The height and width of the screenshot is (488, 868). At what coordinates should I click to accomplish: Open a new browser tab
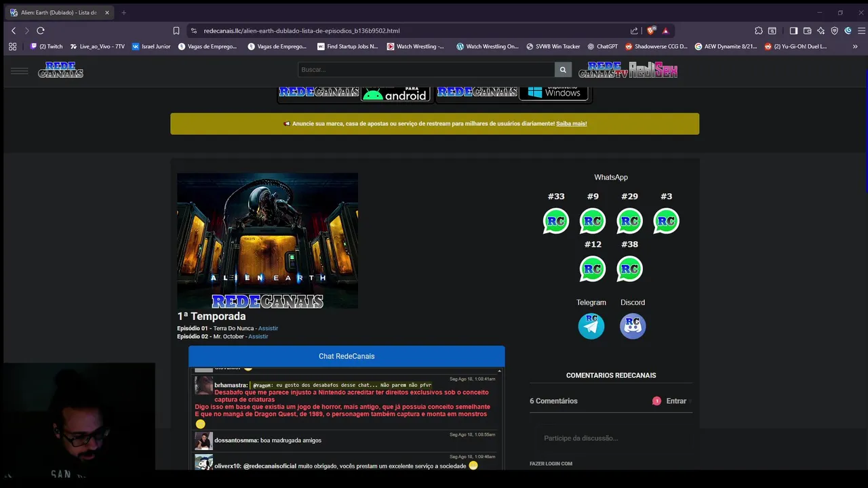coord(123,12)
